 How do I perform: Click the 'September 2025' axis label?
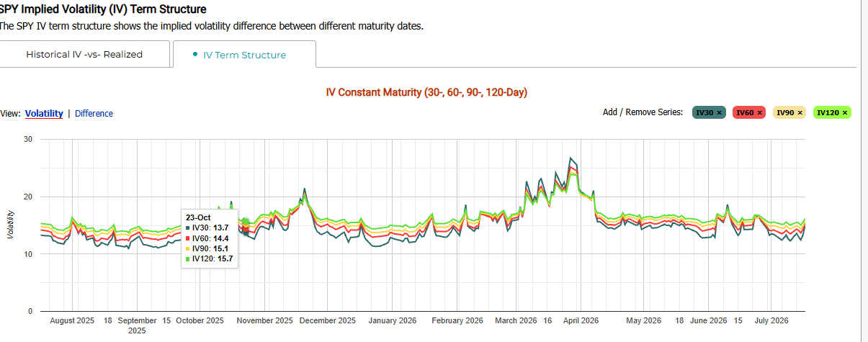click(137, 325)
